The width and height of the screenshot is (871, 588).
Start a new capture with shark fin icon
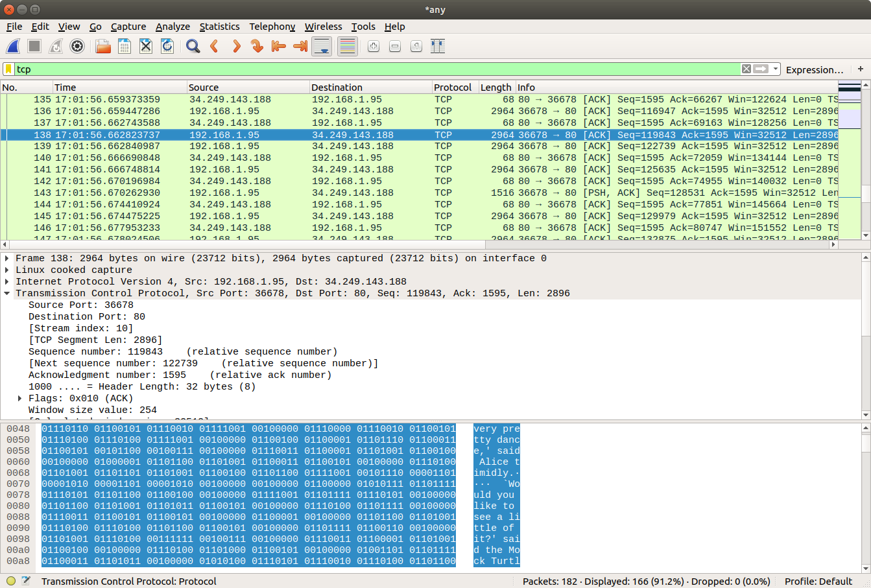click(13, 46)
